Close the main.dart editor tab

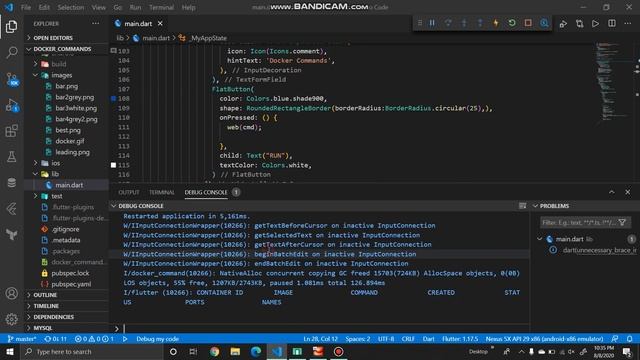(160, 24)
